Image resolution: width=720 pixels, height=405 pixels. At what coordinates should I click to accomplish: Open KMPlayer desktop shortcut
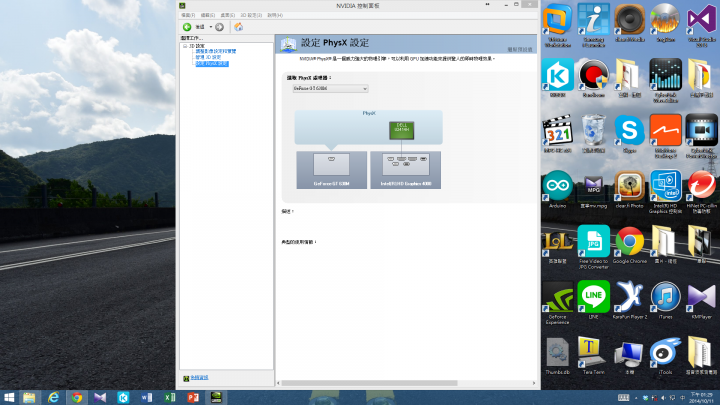(701, 300)
